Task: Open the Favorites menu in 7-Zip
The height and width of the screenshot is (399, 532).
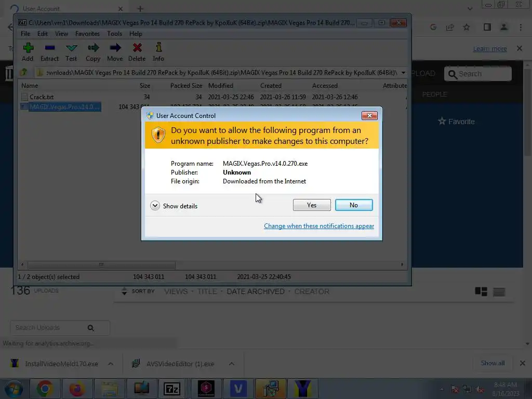Action: pos(87,34)
